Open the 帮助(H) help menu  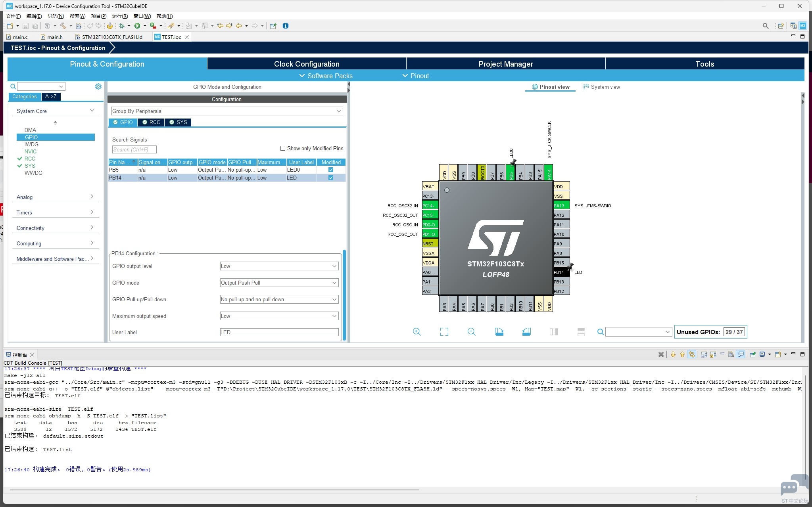pos(165,16)
